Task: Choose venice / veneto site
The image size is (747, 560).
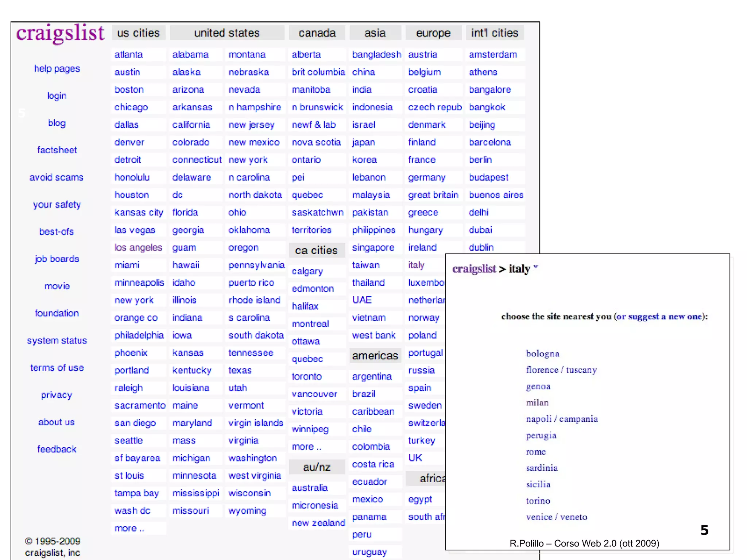Action: (x=556, y=517)
